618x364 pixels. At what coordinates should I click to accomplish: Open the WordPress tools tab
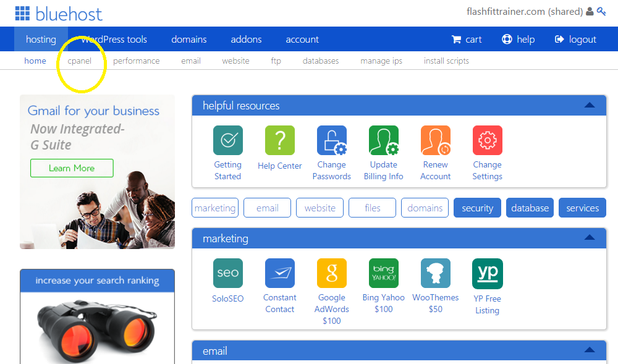114,40
